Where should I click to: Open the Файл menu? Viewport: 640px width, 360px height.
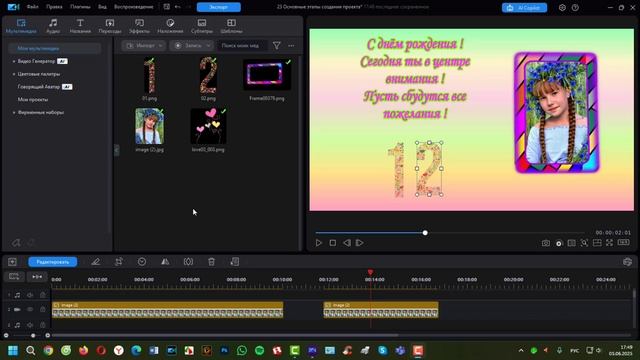pyautogui.click(x=32, y=7)
